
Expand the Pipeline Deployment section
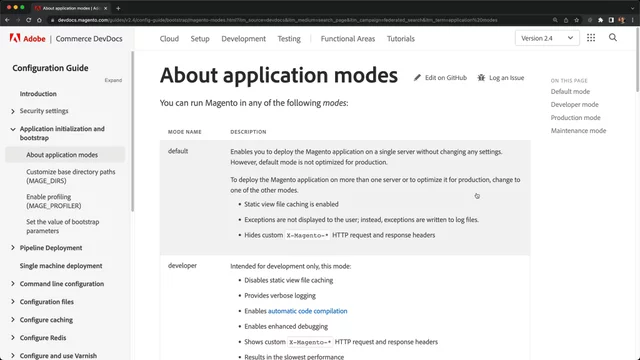click(13, 248)
